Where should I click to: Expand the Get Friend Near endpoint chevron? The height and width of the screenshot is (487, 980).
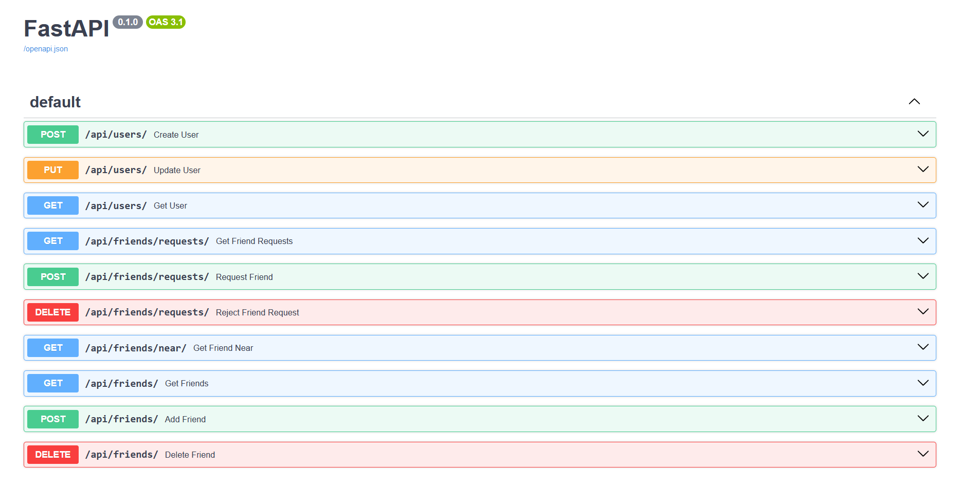tap(923, 347)
